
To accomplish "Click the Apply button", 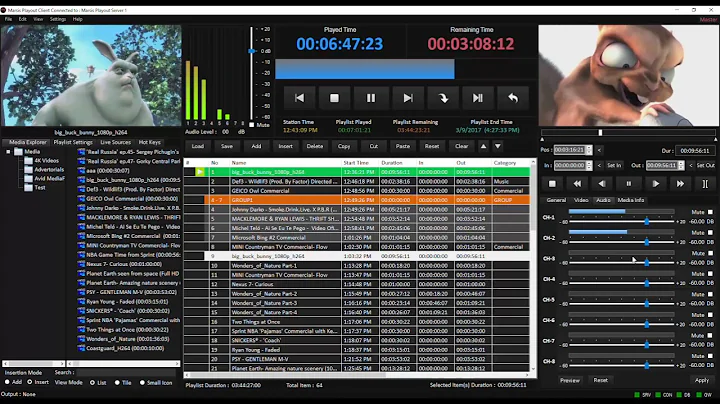I will pos(702,380).
